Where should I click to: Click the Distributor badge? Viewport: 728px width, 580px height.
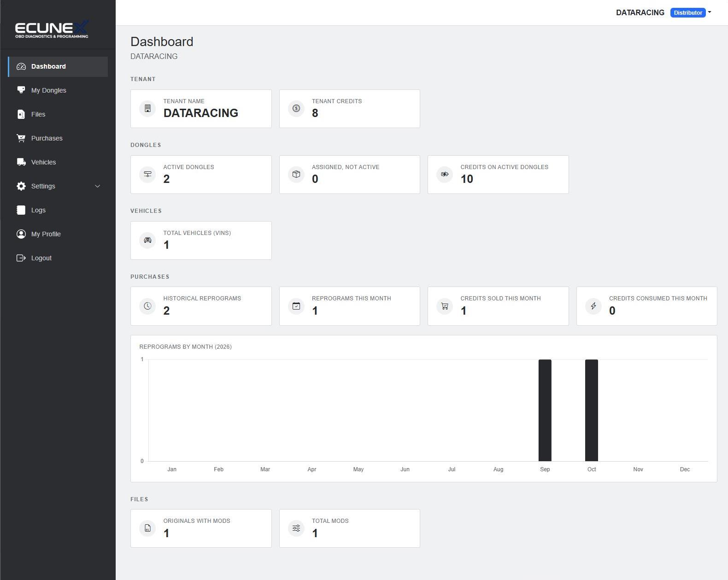point(688,12)
